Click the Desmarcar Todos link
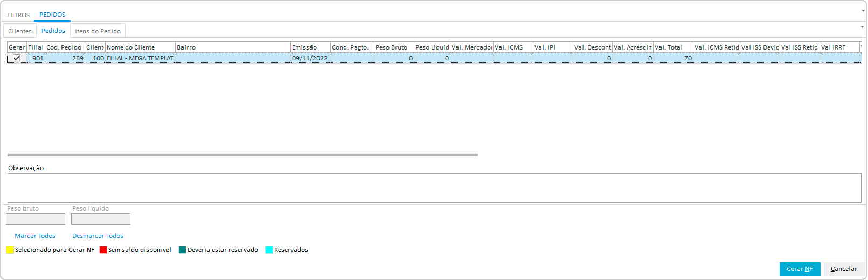This screenshot has height=280, width=868. click(98, 236)
